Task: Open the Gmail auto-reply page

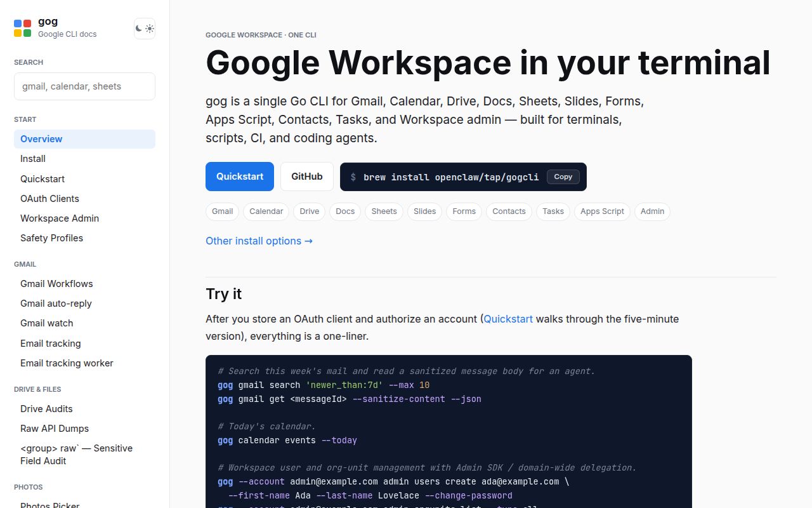Action: pos(84,304)
